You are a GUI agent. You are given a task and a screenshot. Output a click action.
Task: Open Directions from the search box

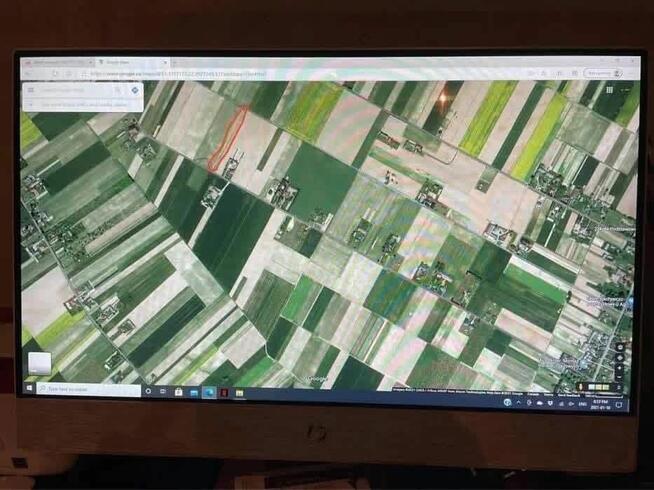click(135, 90)
